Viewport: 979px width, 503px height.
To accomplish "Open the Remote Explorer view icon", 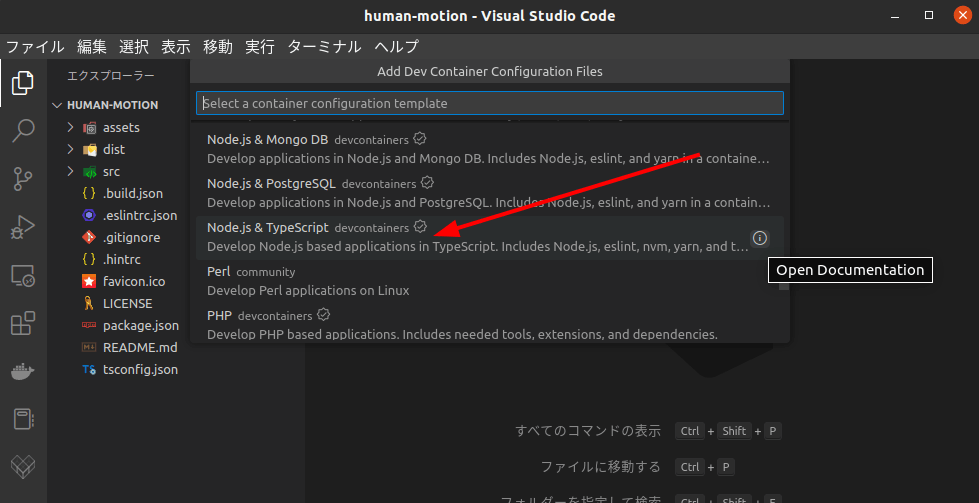I will tap(23, 275).
